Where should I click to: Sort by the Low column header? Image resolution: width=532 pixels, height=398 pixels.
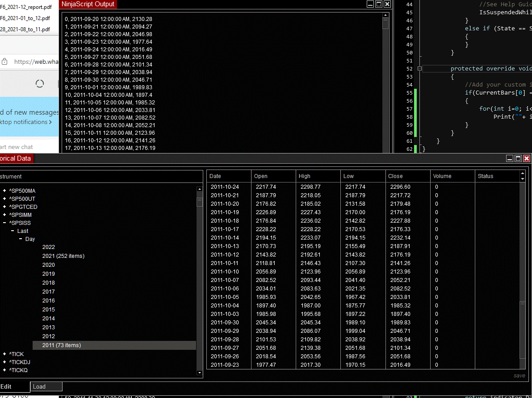(x=363, y=176)
